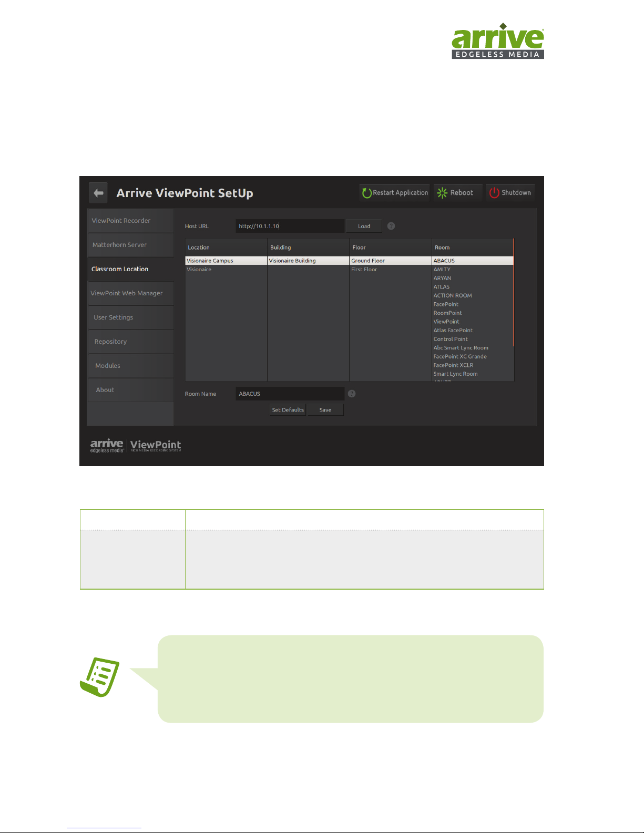Select the FacePoint XC Grande room
This screenshot has width=644, height=833.
(472, 356)
